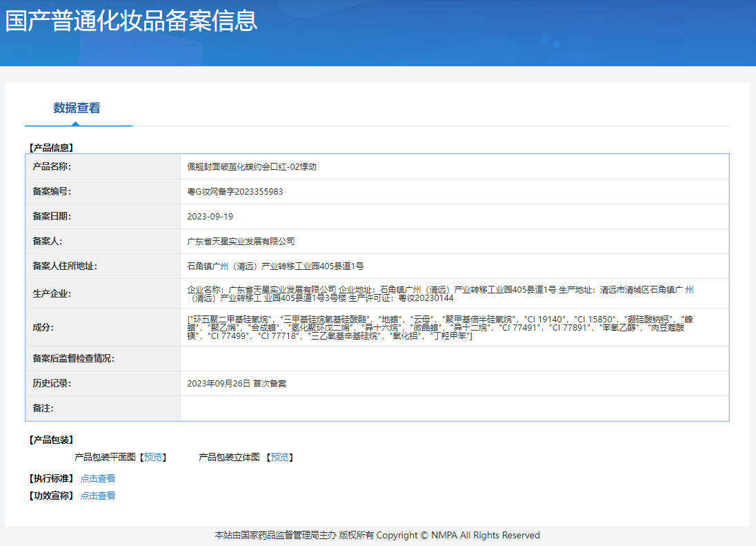Viewport: 756px width, 546px height.
Task: Click the 产品包装平面图 label
Action: [x=105, y=457]
